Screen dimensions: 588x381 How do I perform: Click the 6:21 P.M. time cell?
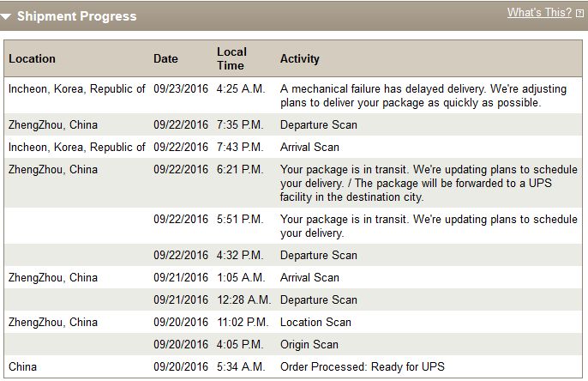(240, 170)
